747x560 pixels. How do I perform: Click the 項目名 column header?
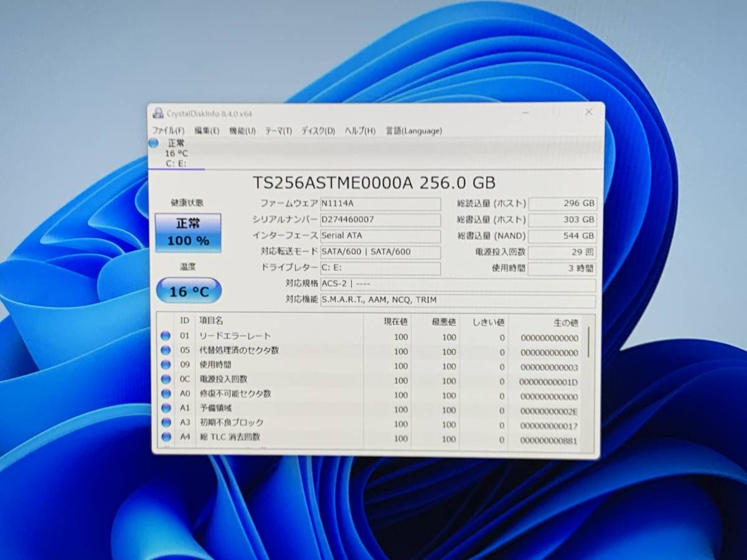pyautogui.click(x=279, y=321)
